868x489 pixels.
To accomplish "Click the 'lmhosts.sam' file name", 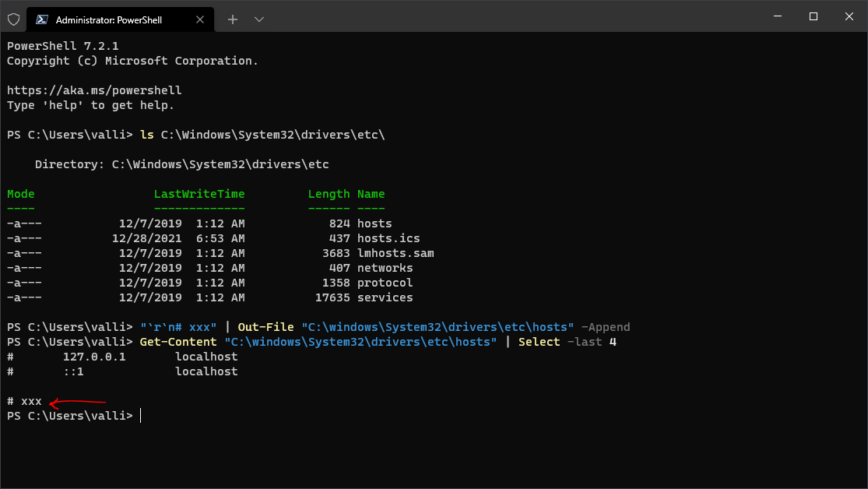I will 395,253.
